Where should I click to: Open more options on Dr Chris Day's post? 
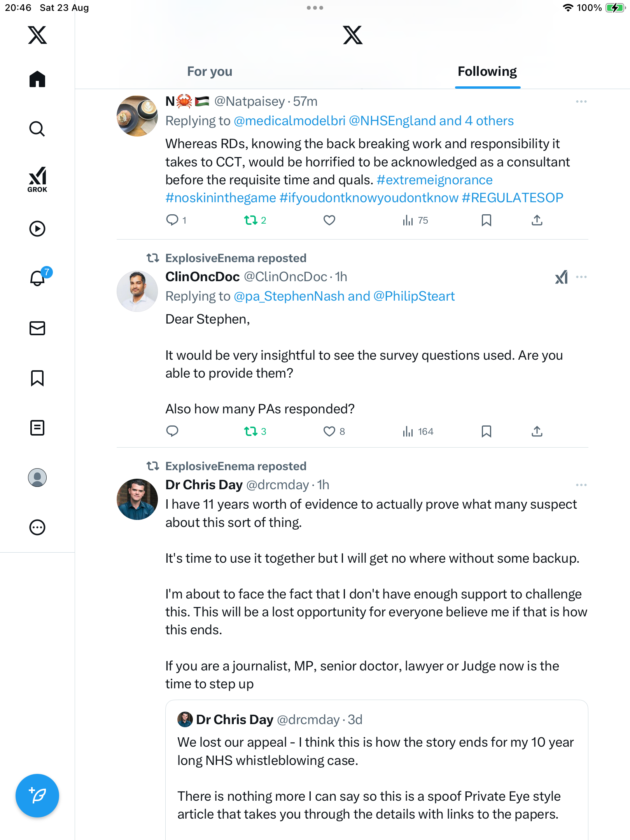coord(581,485)
